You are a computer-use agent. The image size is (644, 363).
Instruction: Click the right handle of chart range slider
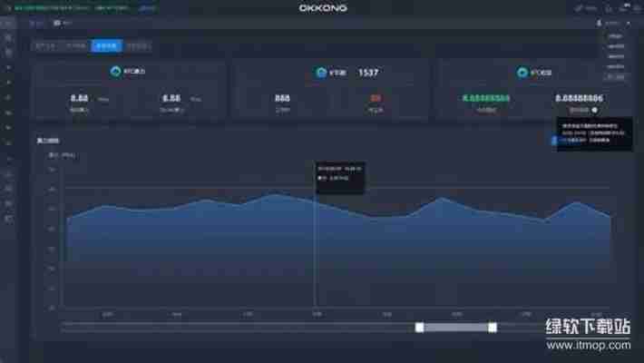pos(492,328)
